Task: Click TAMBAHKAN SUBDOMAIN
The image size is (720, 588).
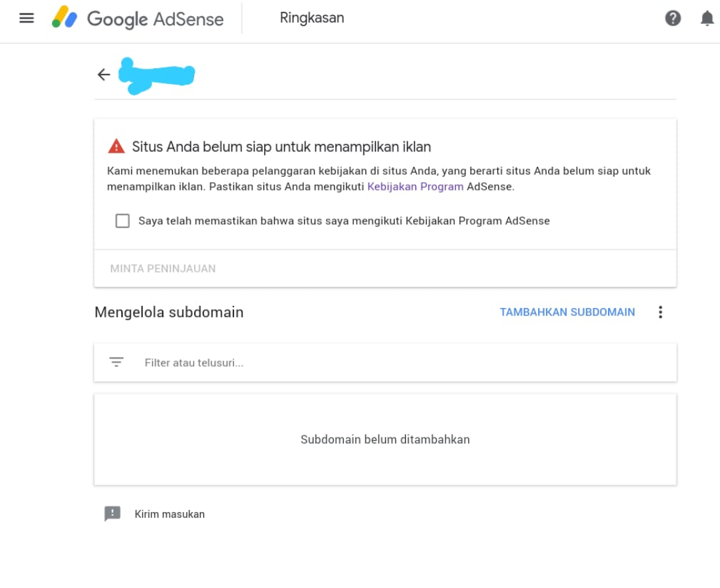Action: pyautogui.click(x=567, y=312)
